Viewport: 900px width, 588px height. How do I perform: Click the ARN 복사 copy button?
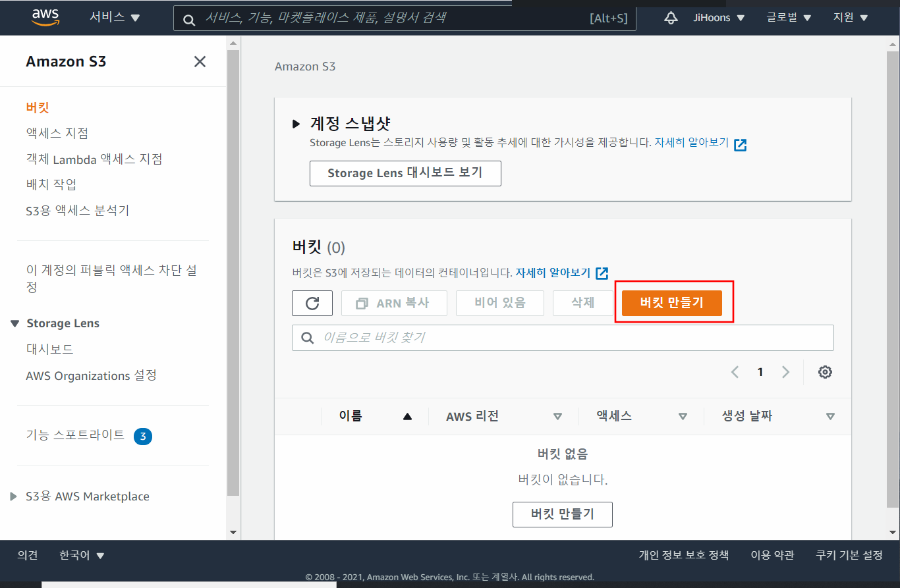(394, 303)
